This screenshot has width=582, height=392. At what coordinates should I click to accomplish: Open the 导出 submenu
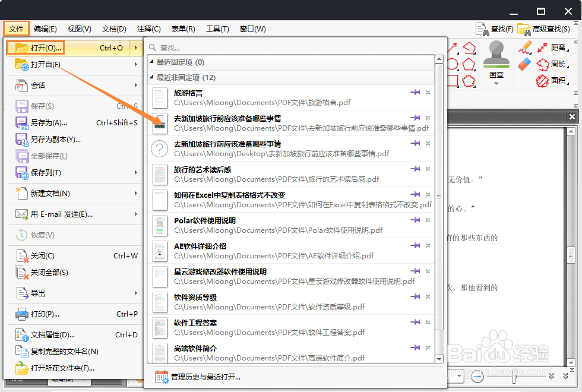[x=74, y=293]
